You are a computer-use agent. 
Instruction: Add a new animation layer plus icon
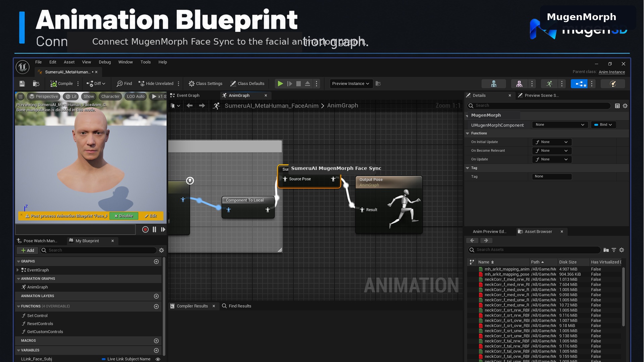pyautogui.click(x=156, y=296)
